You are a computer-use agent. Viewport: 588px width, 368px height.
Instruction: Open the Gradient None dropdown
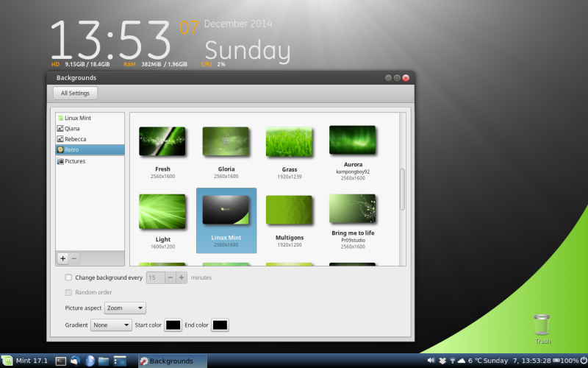point(111,325)
